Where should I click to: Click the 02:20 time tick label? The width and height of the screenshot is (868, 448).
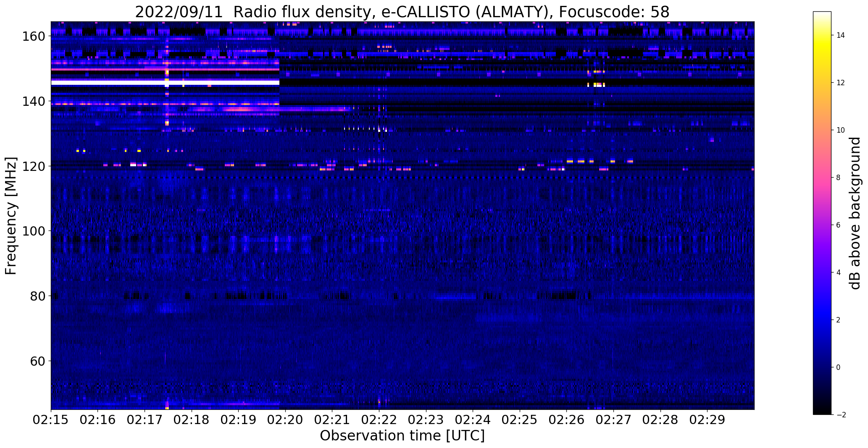click(x=285, y=420)
